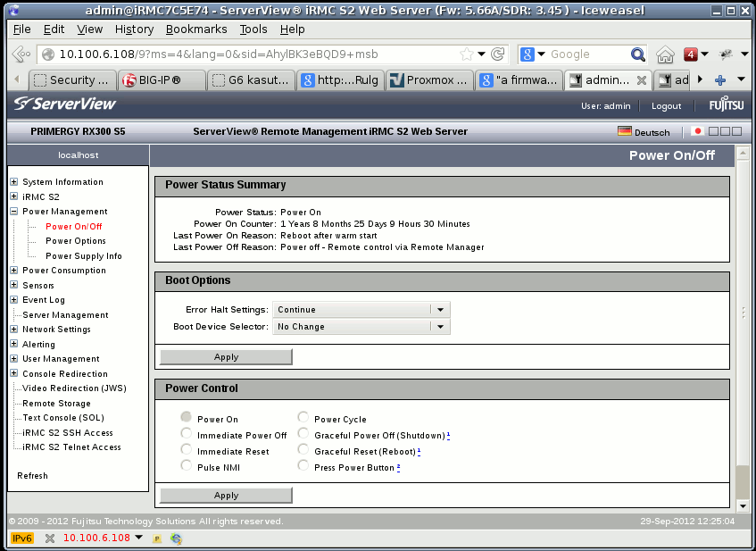Expand the User Management tree node
Viewport: 756px width, 551px height.
(x=14, y=358)
